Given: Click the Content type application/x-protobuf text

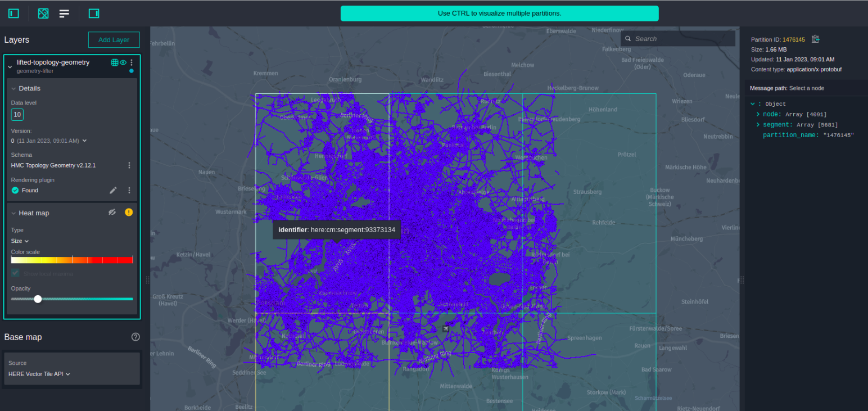Looking at the screenshot, I should point(796,69).
